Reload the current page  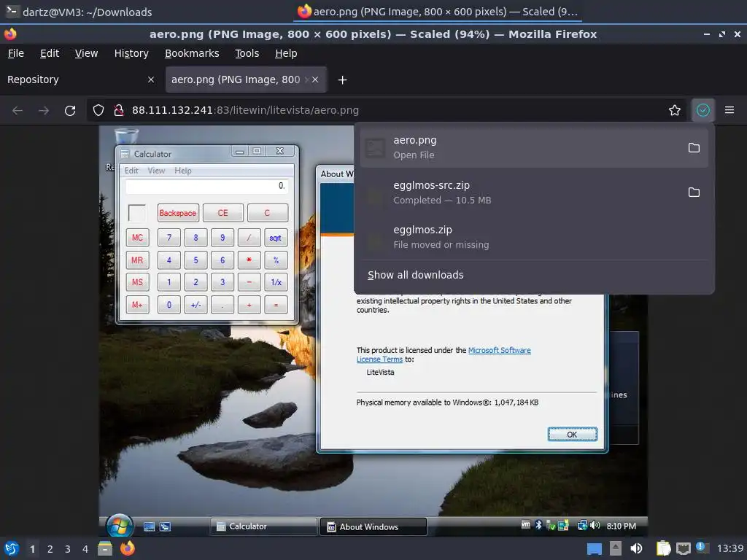[70, 111]
